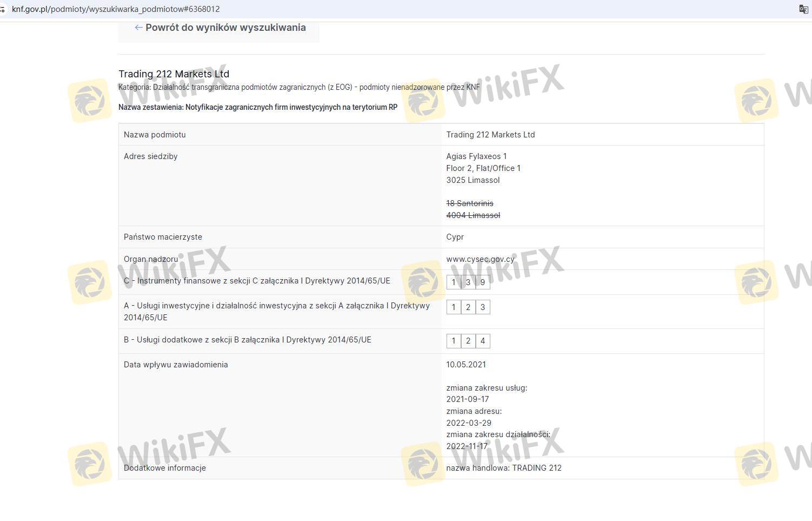Click the left arrow icon before Powrót
This screenshot has height=521, width=812.
(138, 28)
